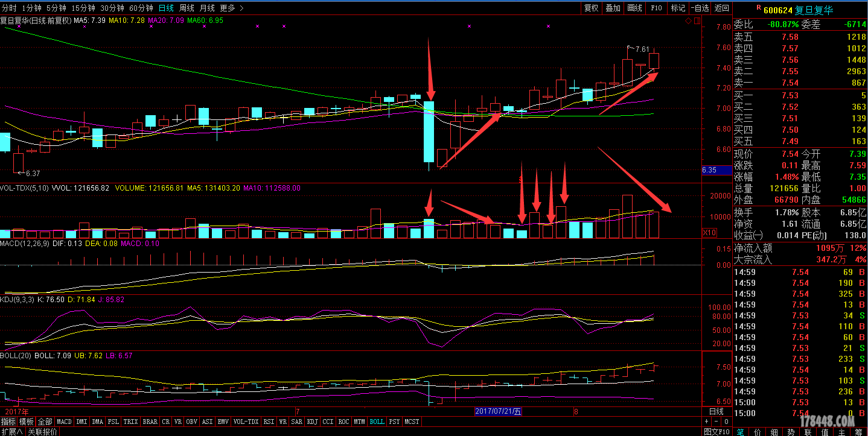Select the MTM indicator tab

(360, 422)
